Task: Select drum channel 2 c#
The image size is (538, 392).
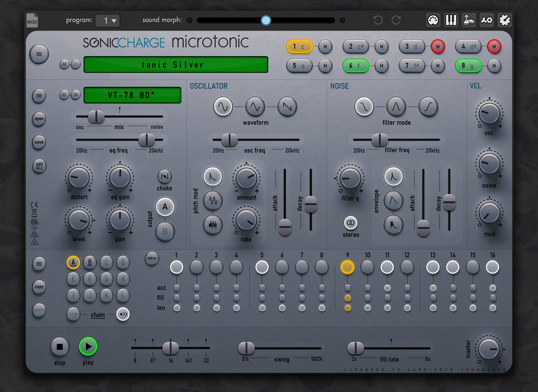Action: click(355, 46)
